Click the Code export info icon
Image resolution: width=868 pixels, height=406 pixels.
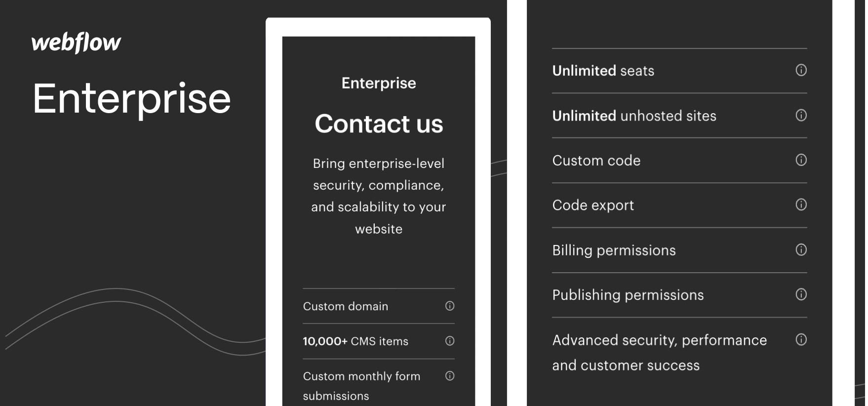pyautogui.click(x=801, y=204)
